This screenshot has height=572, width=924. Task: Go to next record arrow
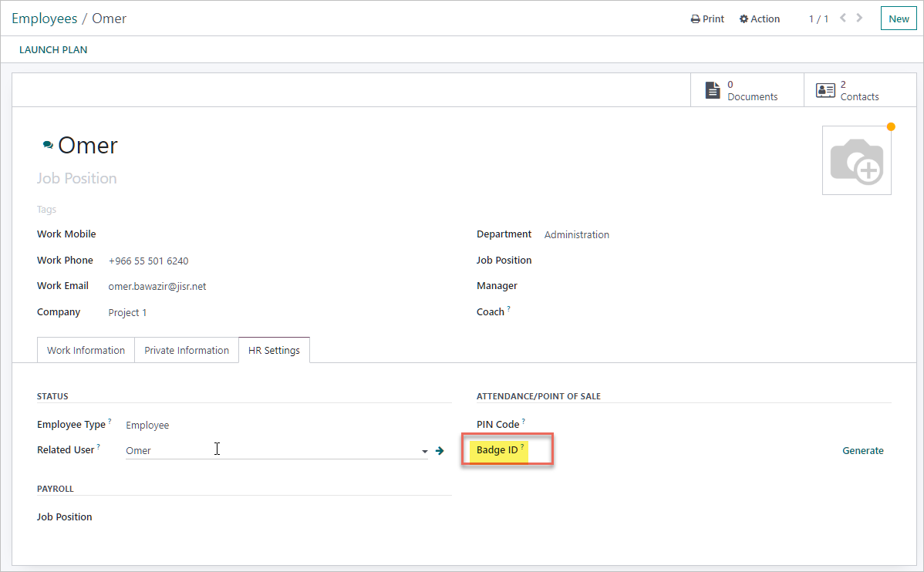[x=860, y=18]
